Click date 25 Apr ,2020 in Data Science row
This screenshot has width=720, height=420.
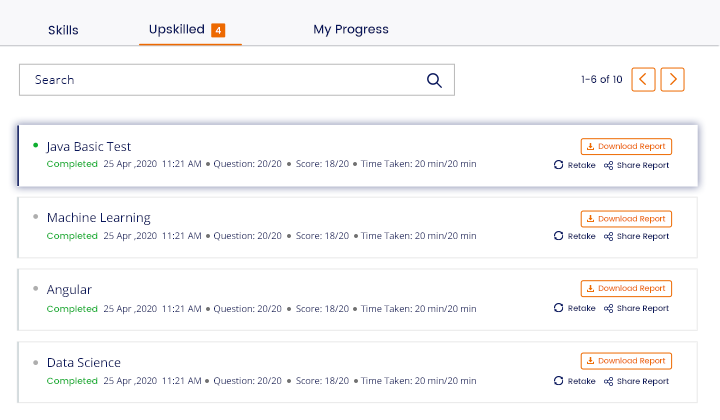[x=130, y=381]
